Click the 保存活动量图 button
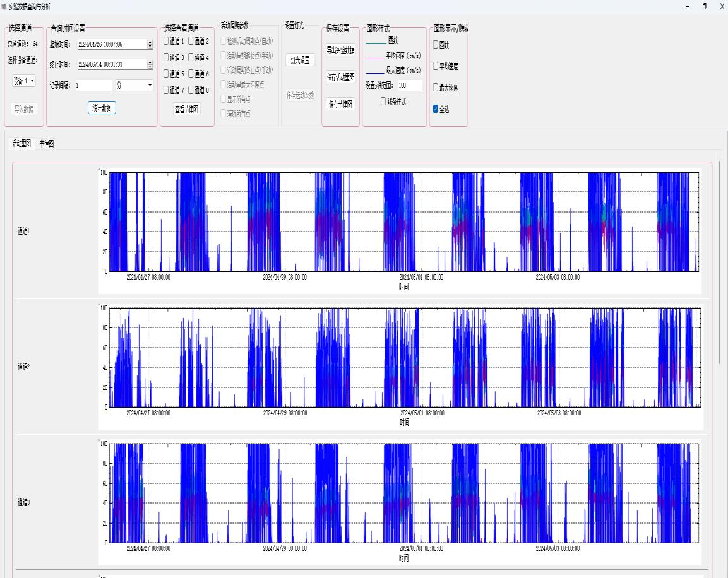728x578 pixels. [x=340, y=77]
